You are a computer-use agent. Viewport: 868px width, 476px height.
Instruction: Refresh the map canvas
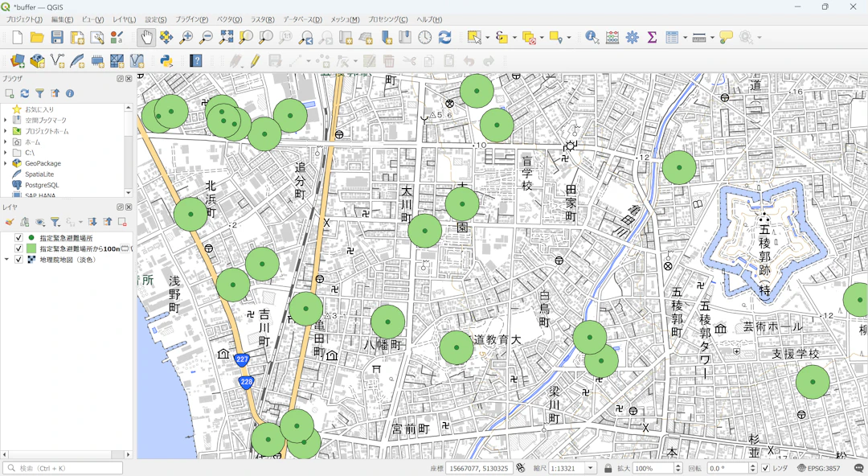(444, 37)
